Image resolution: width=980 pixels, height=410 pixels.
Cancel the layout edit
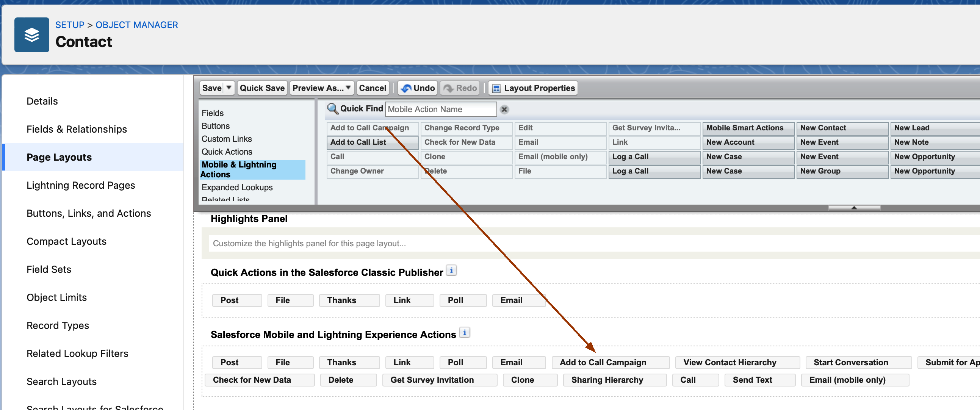(x=372, y=88)
